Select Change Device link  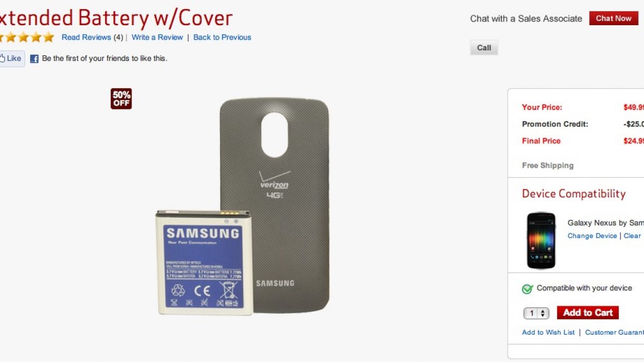[x=592, y=236]
